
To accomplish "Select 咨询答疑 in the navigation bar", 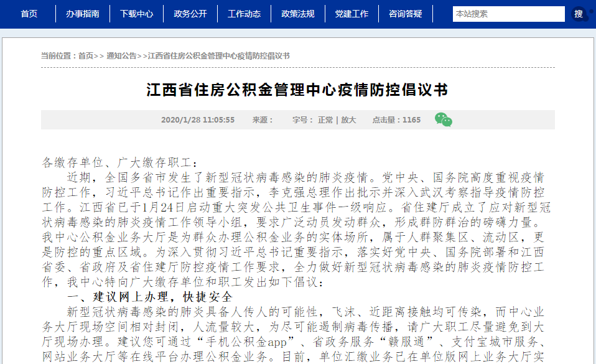I will 406,14.
